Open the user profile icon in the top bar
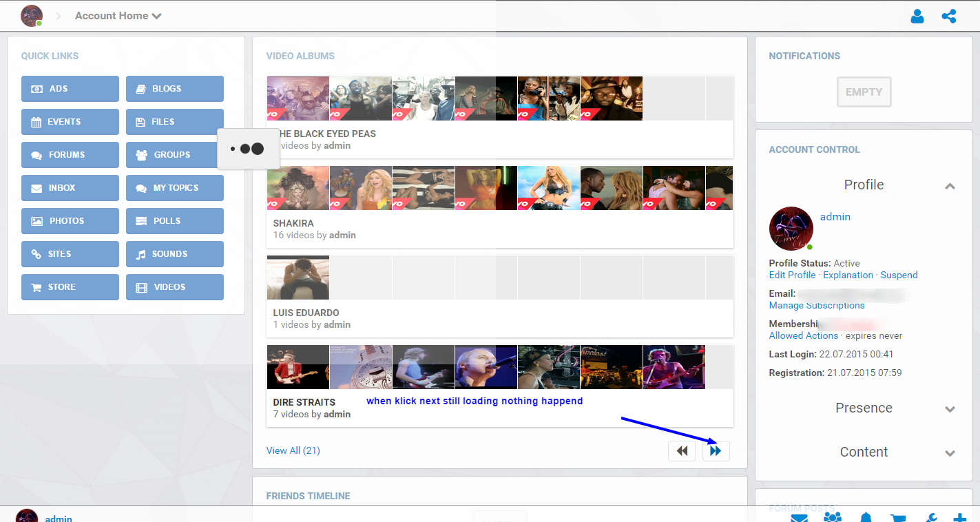Image resolution: width=980 pixels, height=522 pixels. point(917,16)
